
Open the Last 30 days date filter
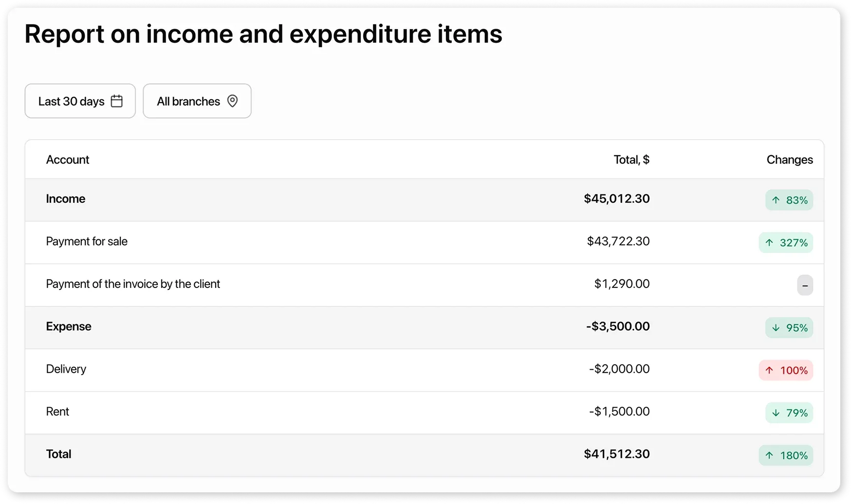coord(80,101)
